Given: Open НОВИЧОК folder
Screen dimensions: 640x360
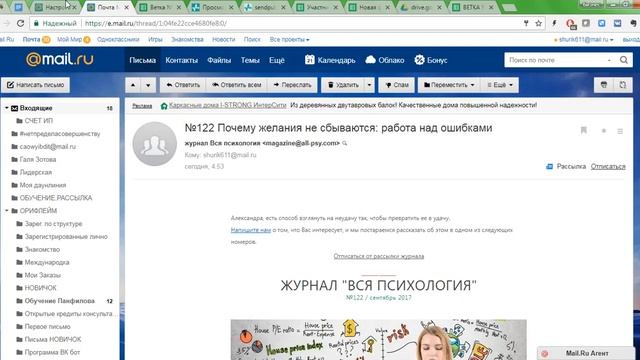Looking at the screenshot, I should click(40, 288).
